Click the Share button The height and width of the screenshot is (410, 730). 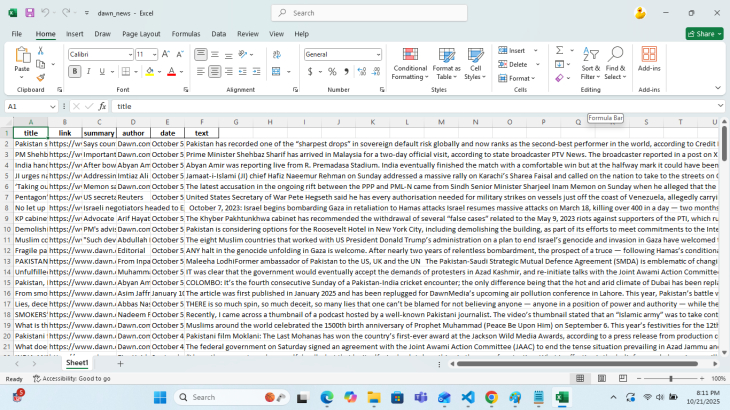tap(702, 33)
